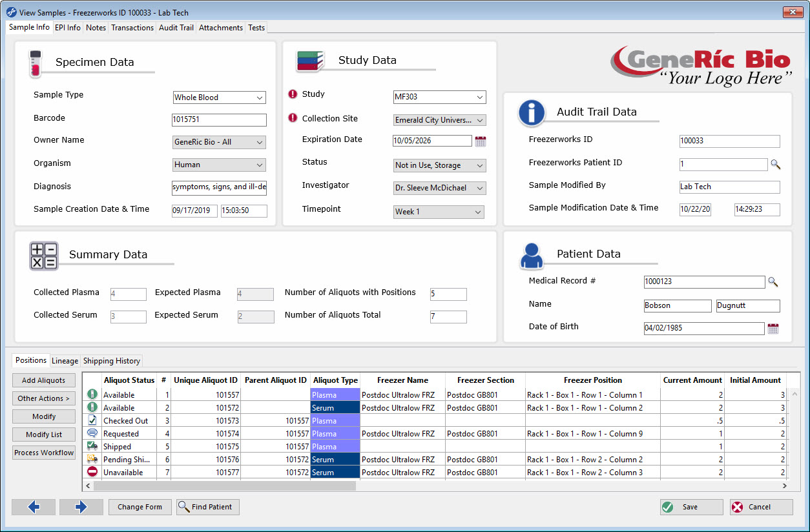Click the Shipped status icon for aliquot 5

[x=92, y=446]
